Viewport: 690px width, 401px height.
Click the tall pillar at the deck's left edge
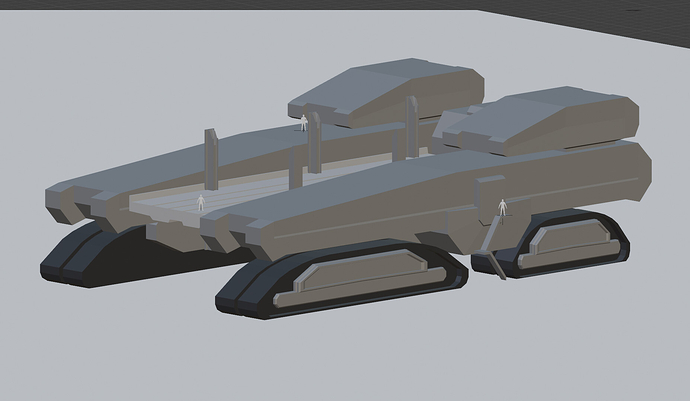click(211, 158)
